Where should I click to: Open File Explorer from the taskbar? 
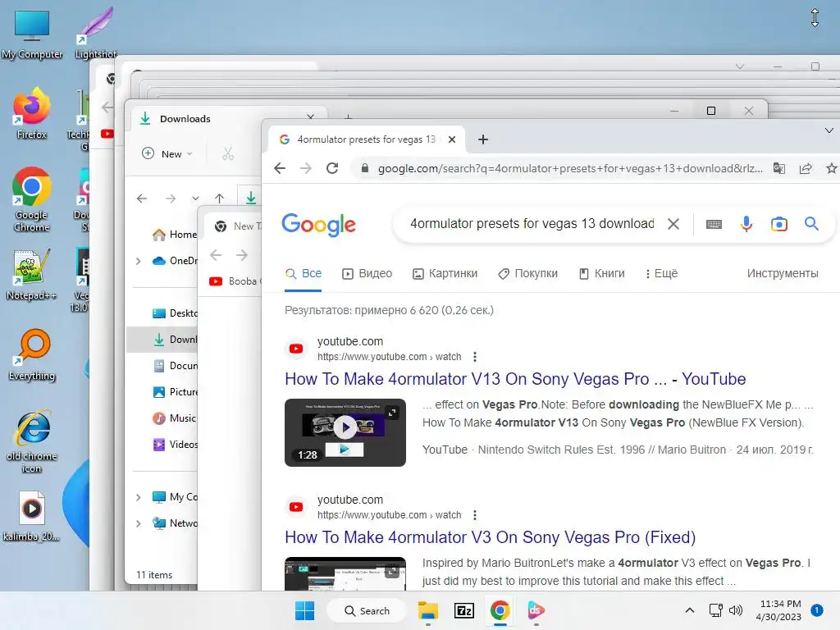[x=428, y=610]
